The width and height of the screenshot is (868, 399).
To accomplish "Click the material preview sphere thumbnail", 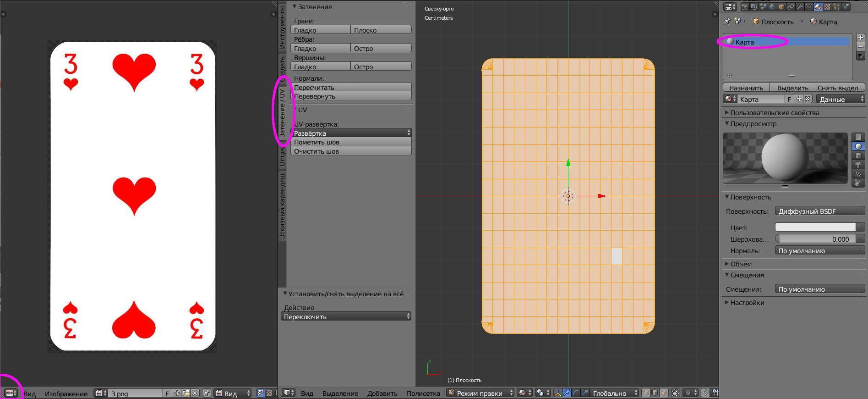I will point(785,158).
